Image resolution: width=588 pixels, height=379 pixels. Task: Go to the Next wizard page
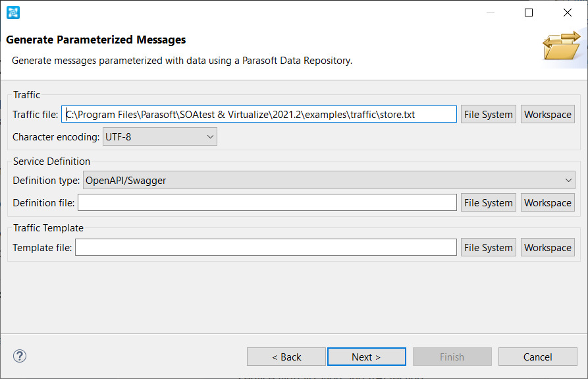(366, 357)
